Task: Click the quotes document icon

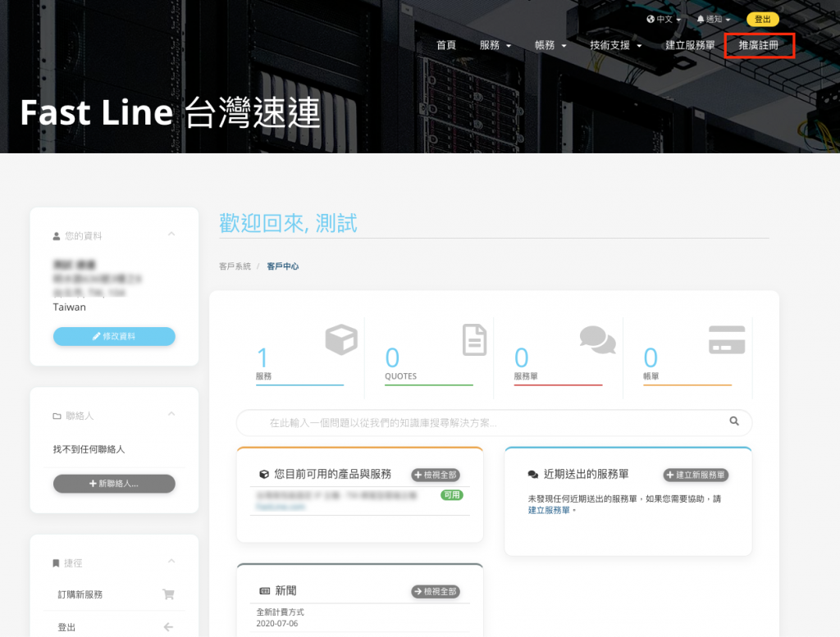Action: tap(475, 339)
